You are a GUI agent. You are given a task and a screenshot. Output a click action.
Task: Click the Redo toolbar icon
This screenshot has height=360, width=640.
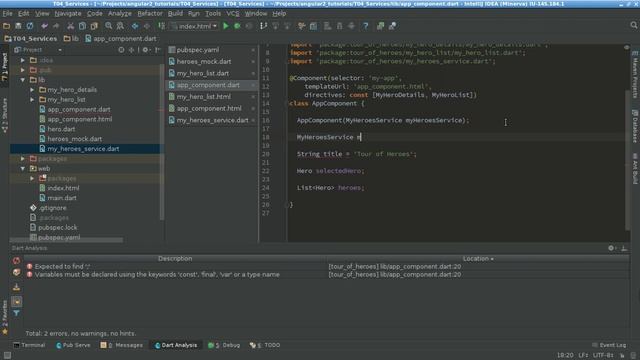click(56, 26)
